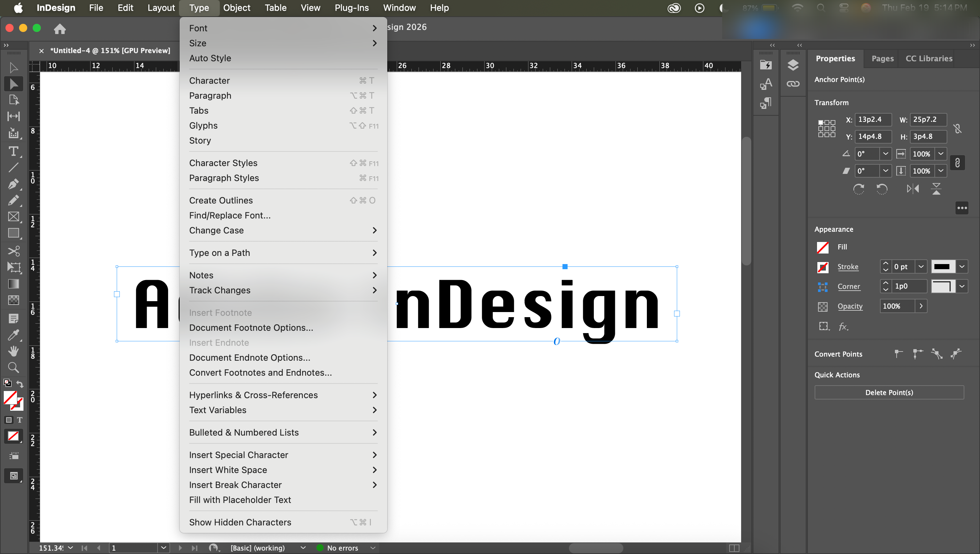The image size is (980, 554).
Task: Open the Stroke link options
Action: 848,267
